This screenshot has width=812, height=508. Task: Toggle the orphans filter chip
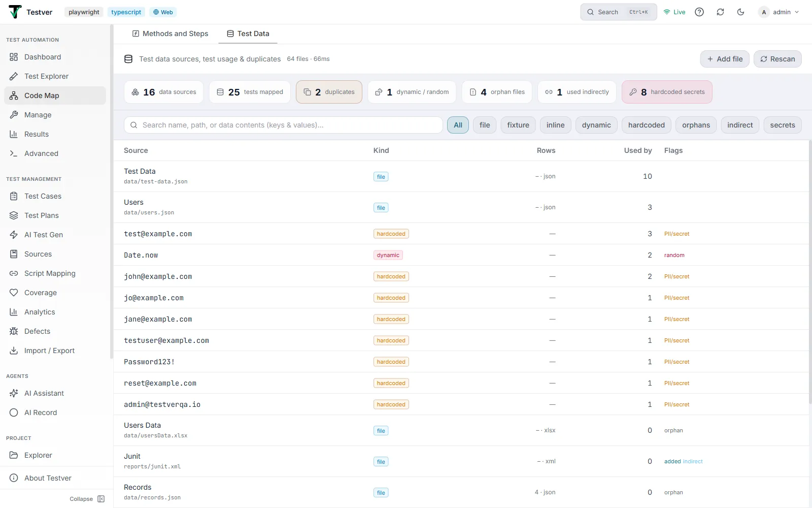coord(696,125)
